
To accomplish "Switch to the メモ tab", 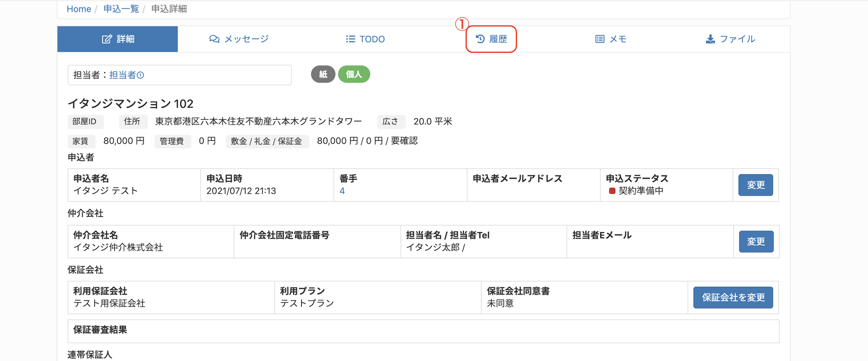I will (x=610, y=39).
